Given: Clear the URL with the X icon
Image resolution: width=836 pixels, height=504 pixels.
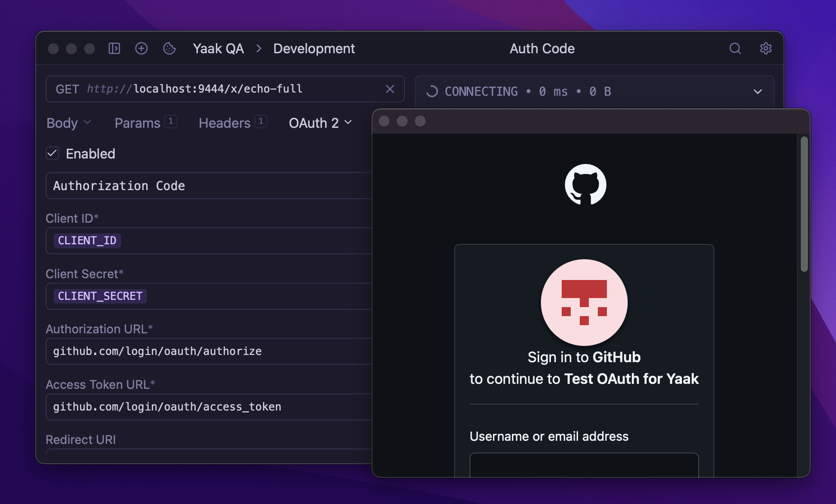Looking at the screenshot, I should [x=390, y=89].
